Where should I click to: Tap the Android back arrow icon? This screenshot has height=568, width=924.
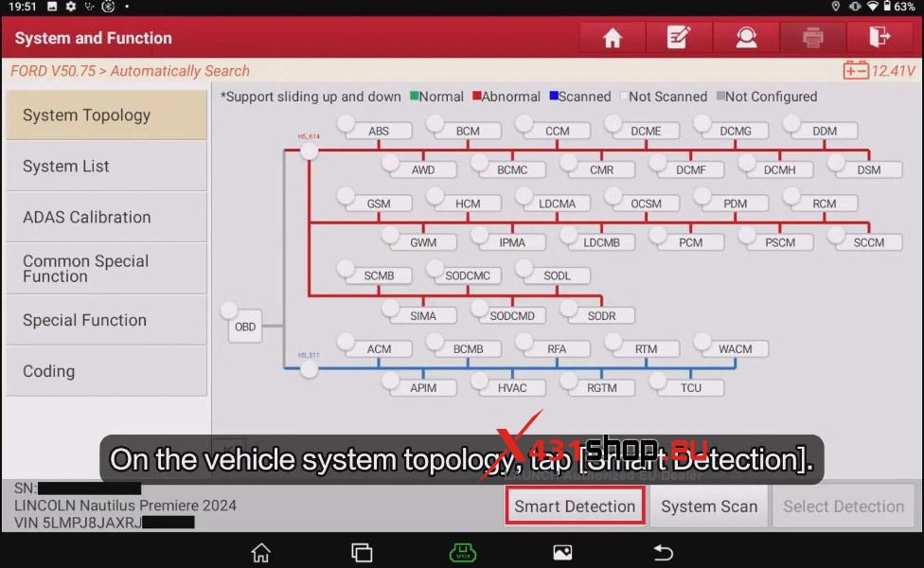(663, 553)
